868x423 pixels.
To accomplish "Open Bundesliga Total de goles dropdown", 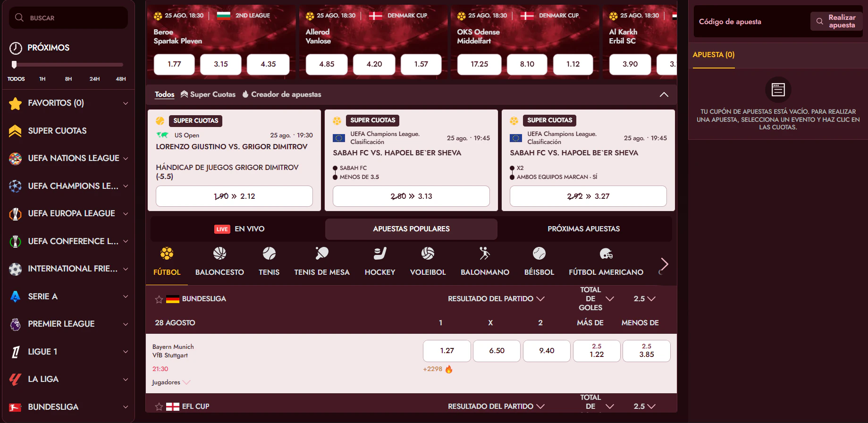I will click(597, 299).
